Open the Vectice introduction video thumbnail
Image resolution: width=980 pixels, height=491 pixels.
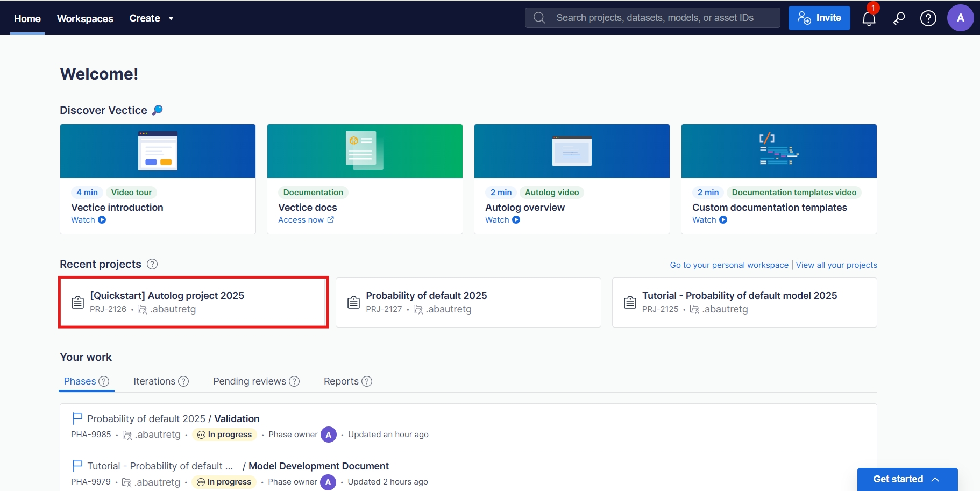pos(158,151)
